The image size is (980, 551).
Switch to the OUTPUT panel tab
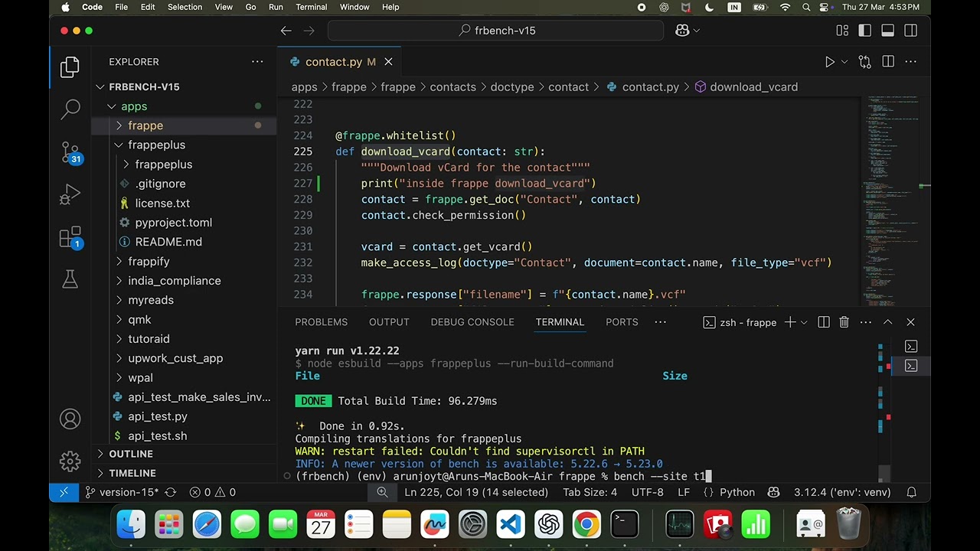point(389,322)
